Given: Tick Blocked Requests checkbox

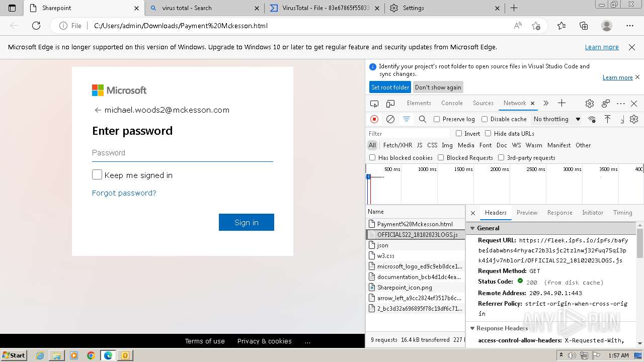Looking at the screenshot, I should tap(441, 157).
